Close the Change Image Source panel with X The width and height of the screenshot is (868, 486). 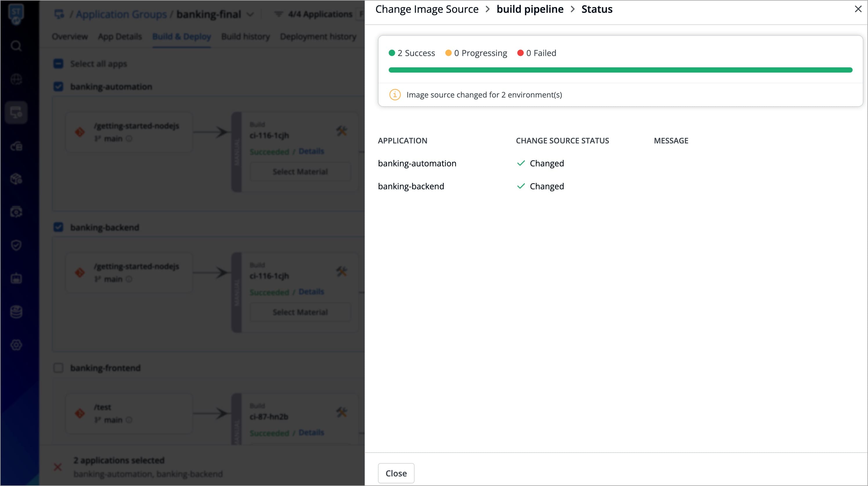[x=858, y=9]
